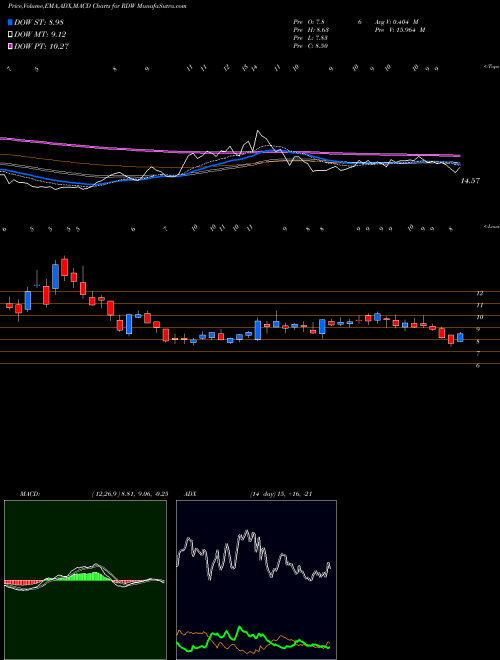
Task: Click the 'Avg V: 6.404 M' volume text
Action: (x=396, y=22)
